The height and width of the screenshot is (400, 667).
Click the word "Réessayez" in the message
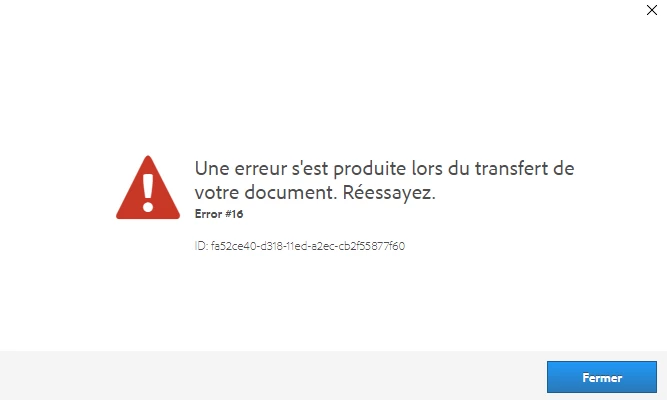click(x=389, y=192)
